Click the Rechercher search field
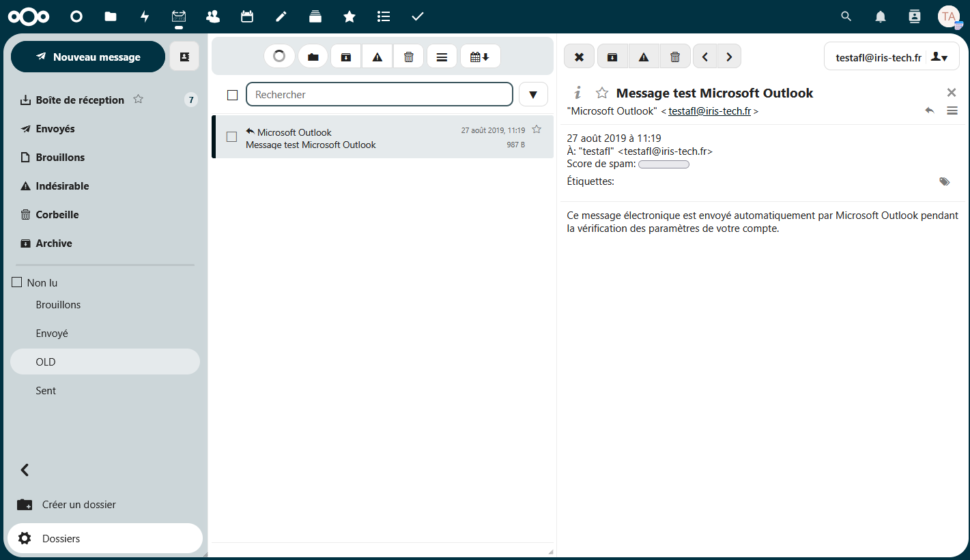Image resolution: width=970 pixels, height=560 pixels. coord(380,94)
